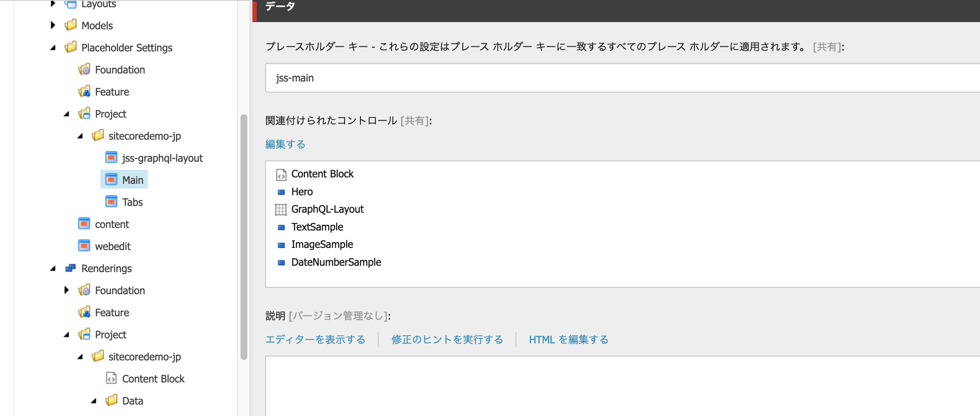Click TextSample icon in controls list

[281, 228]
